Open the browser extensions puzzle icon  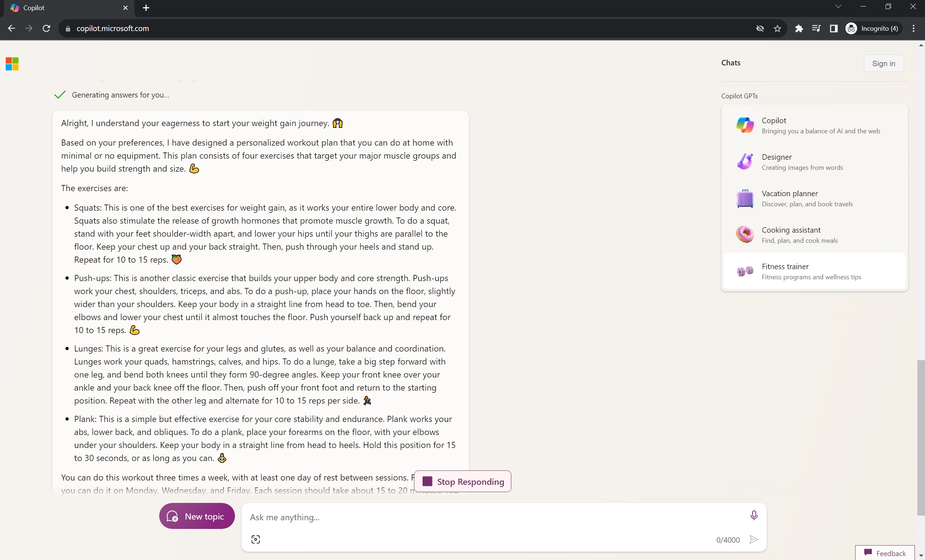(799, 29)
